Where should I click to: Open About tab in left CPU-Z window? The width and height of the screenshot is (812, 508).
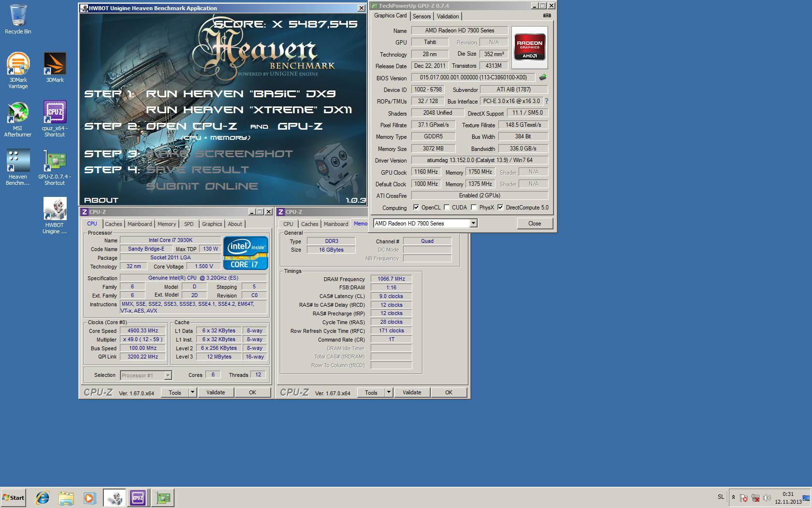click(235, 224)
